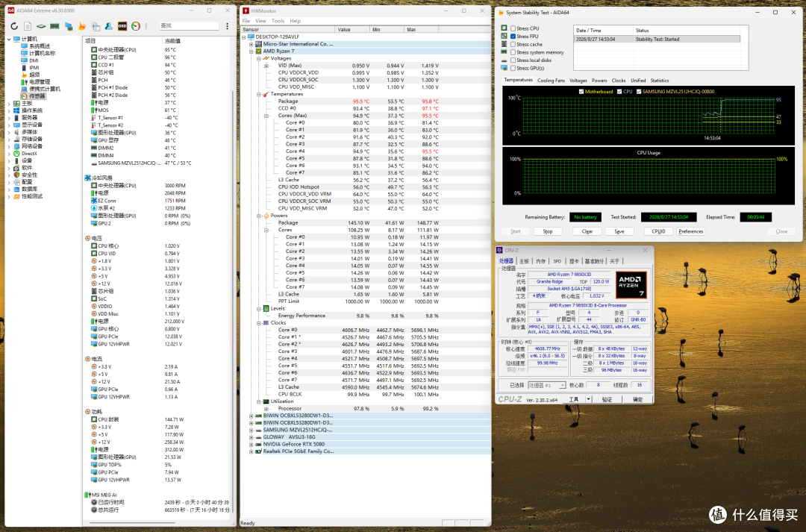Viewport: 806px width, 532px height.
Task: Click the 冷却风扇 fan section icon
Action: point(87,178)
